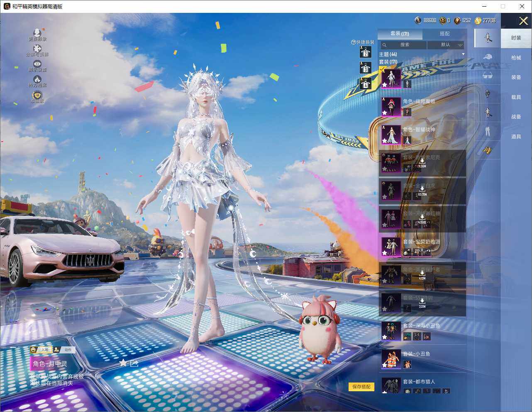Image resolution: width=532 pixels, height=412 pixels.
Task: Open 展示设置 display settings eye icon
Action: coord(37,64)
